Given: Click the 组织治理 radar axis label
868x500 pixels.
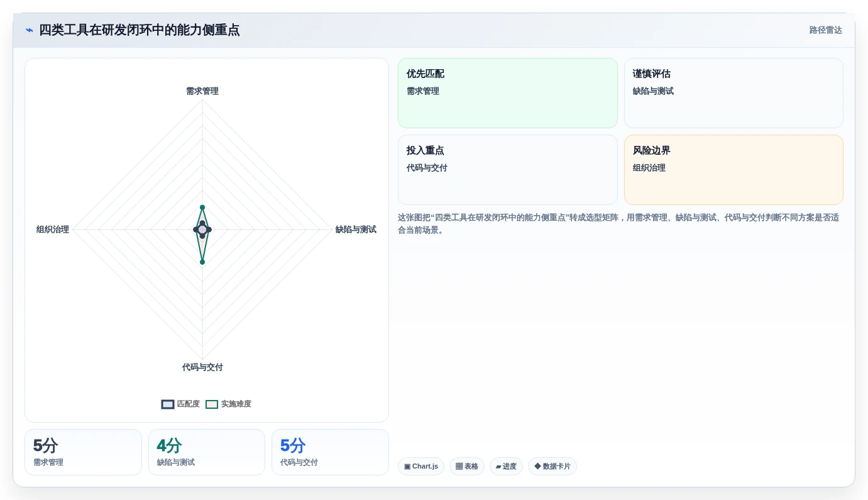Looking at the screenshot, I should pos(53,230).
